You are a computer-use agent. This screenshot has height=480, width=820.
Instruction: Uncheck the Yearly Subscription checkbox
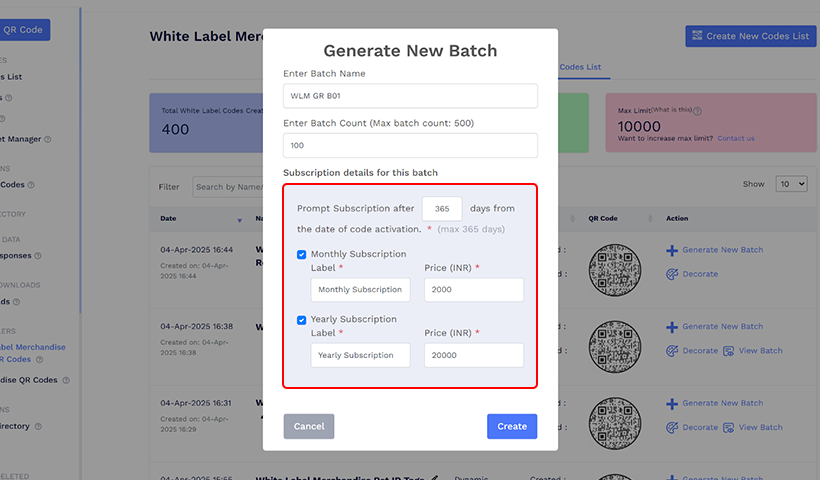302,320
